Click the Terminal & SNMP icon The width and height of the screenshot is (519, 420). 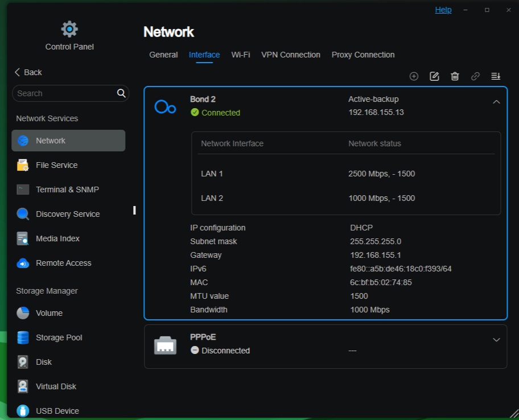23,190
